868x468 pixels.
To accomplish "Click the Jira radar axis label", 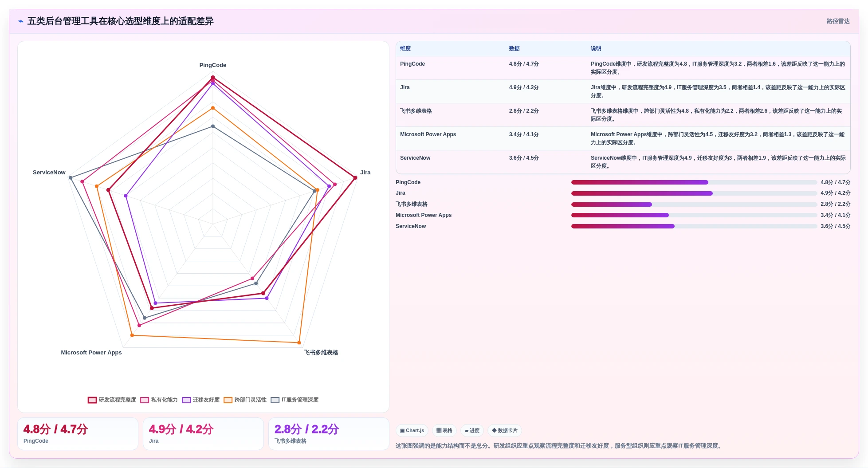I will pyautogui.click(x=365, y=172).
